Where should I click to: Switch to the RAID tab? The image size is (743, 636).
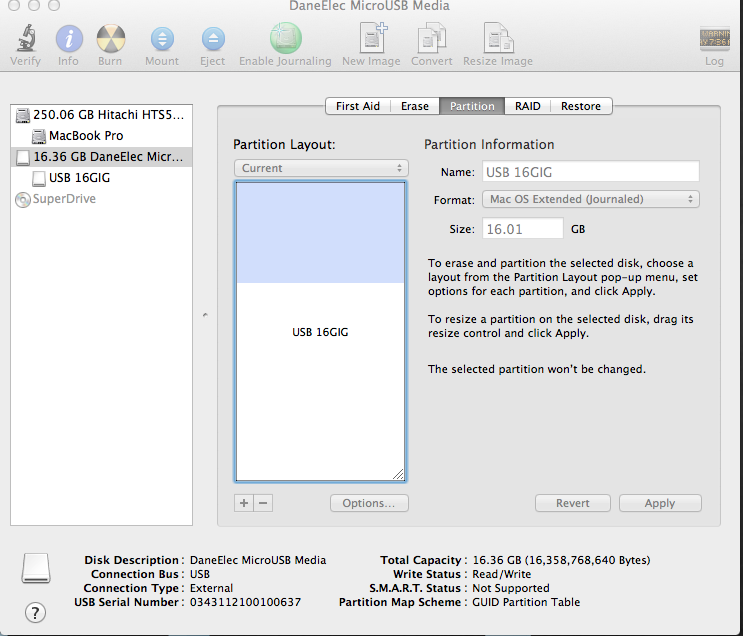click(527, 106)
